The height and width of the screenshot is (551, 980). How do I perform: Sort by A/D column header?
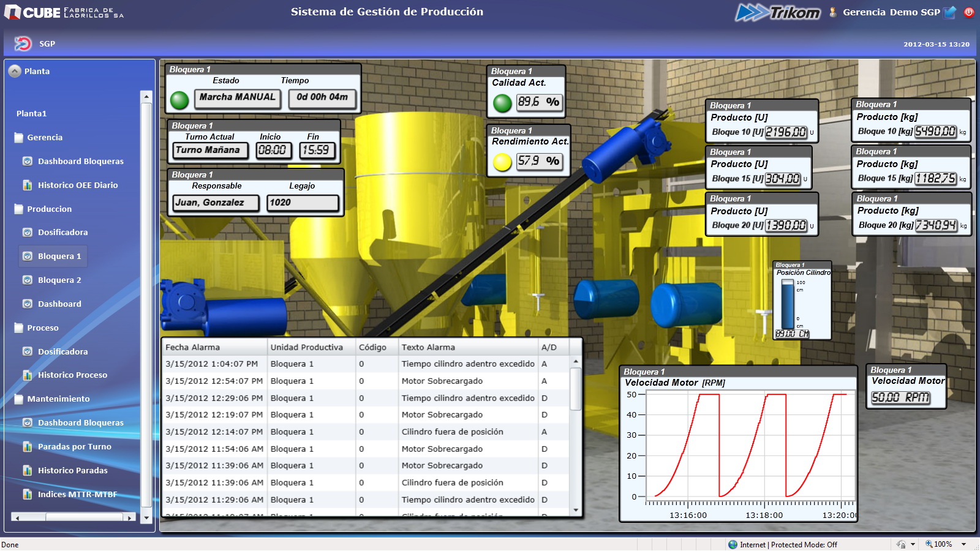(554, 347)
